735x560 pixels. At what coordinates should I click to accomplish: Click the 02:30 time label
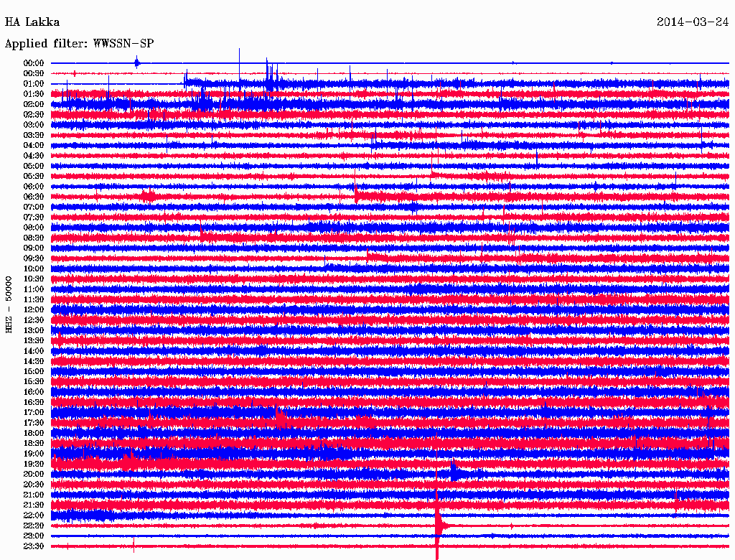click(34, 114)
